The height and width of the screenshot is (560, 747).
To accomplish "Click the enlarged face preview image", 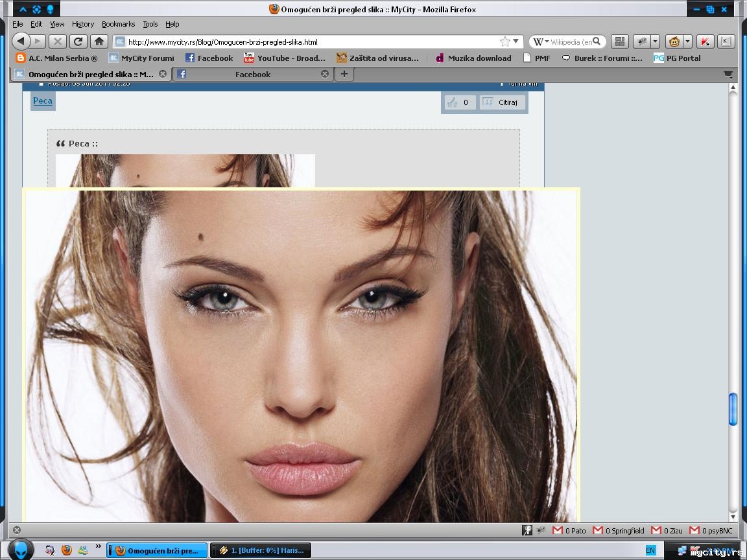I will (301, 356).
